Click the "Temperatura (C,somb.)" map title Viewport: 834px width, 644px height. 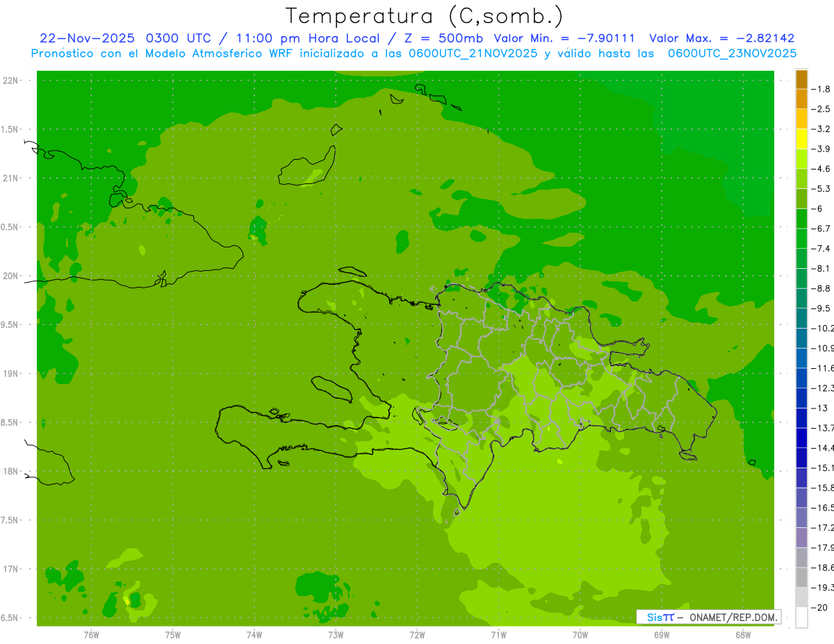pos(425,16)
